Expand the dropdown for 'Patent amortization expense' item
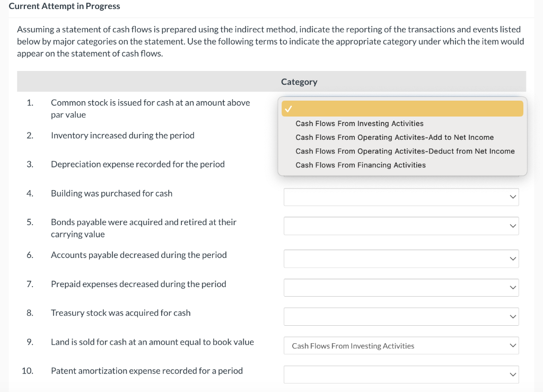 [401, 374]
